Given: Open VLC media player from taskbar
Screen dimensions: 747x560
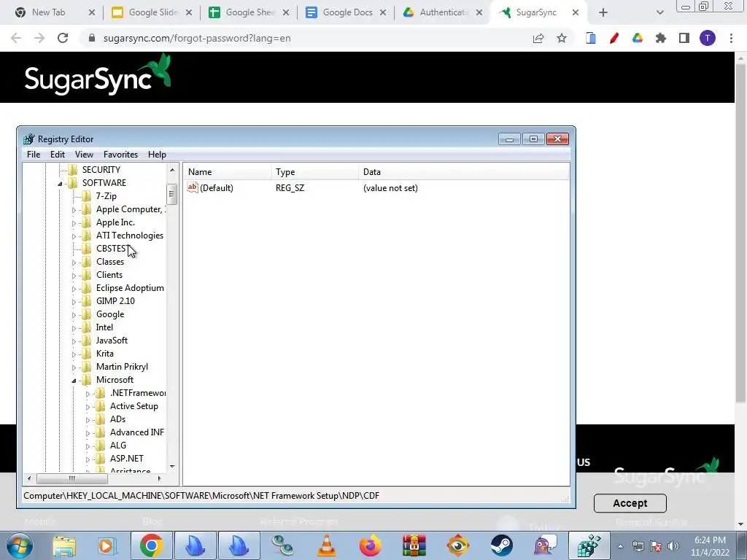Looking at the screenshot, I should [327, 545].
